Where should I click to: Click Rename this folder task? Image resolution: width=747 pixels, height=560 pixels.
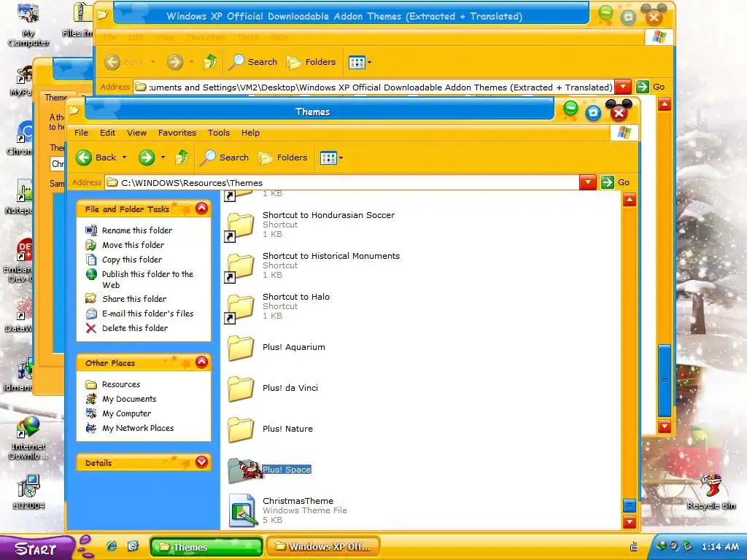pyautogui.click(x=137, y=230)
